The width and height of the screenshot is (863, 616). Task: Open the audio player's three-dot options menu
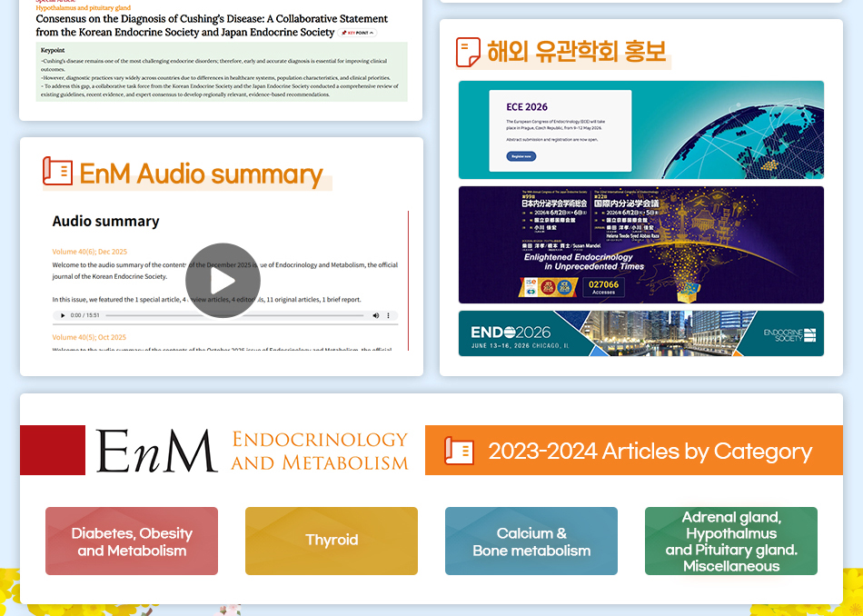389,315
